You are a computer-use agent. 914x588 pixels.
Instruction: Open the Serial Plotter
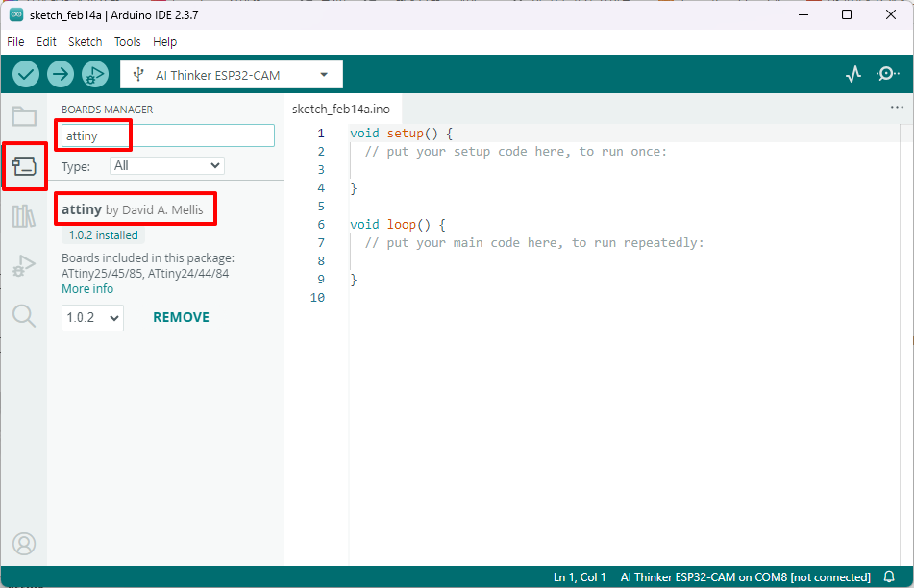point(853,74)
